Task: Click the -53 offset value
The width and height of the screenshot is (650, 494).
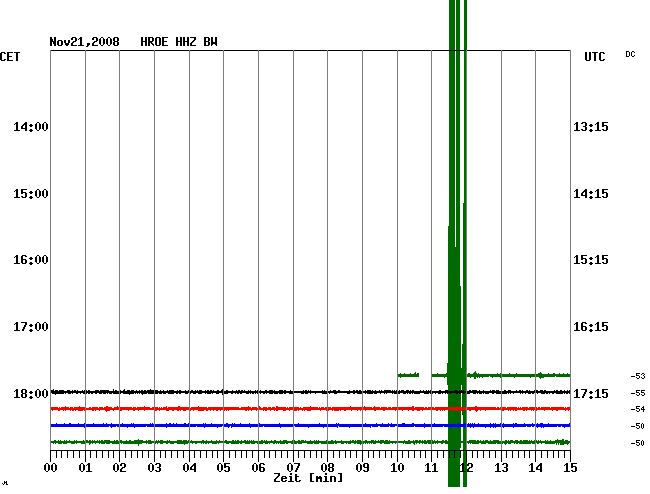Action: [x=638, y=376]
